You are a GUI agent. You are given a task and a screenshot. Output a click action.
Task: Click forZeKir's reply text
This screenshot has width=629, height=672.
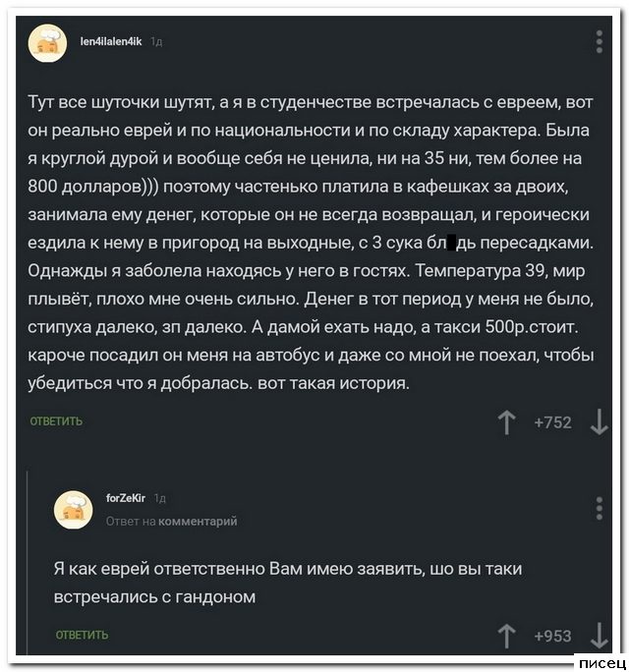click(x=285, y=582)
